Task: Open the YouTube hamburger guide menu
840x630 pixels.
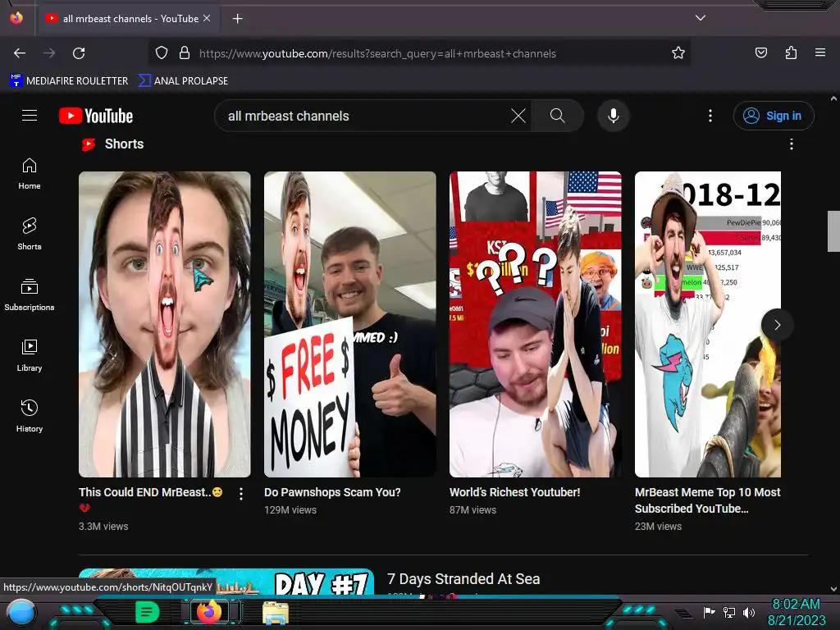Action: tap(30, 116)
